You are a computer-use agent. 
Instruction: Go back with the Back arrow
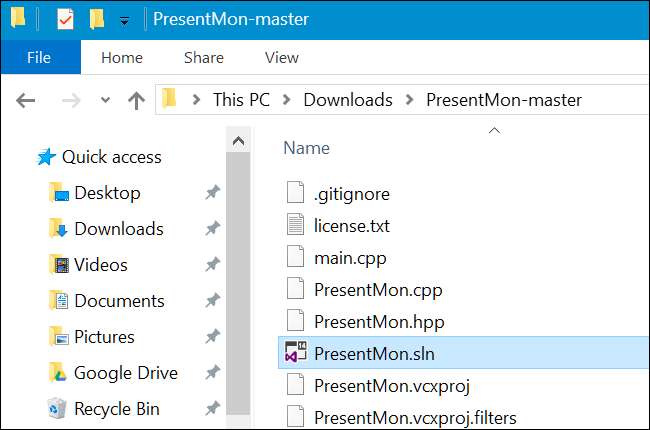26,100
